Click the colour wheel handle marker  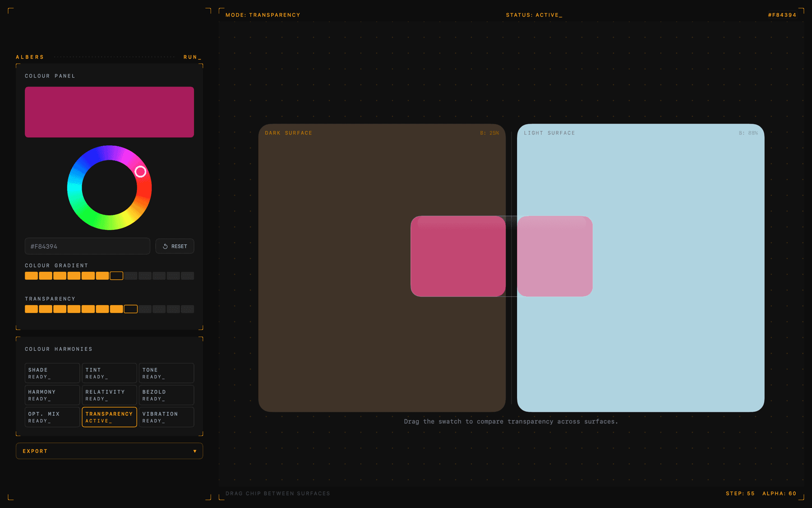[140, 172]
